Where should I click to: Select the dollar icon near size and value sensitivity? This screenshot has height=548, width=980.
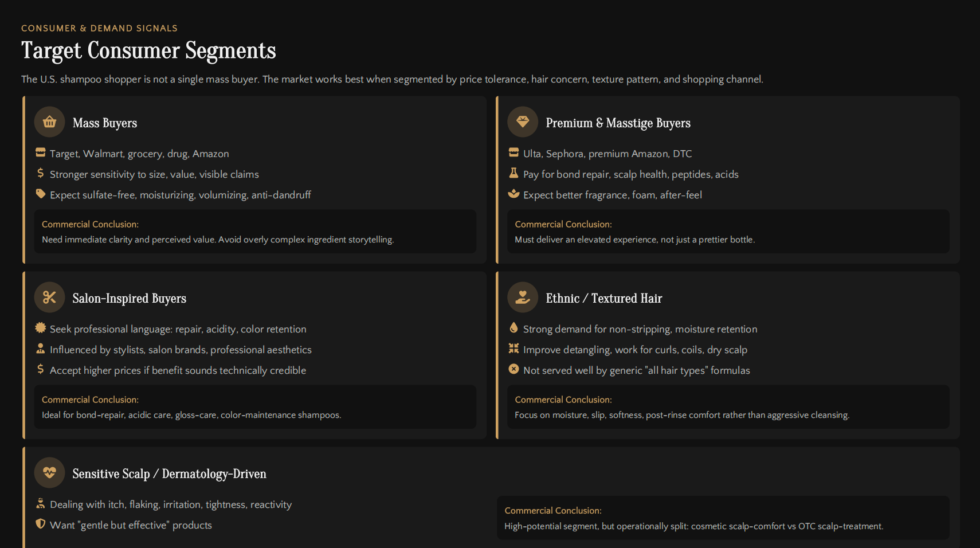pyautogui.click(x=40, y=173)
